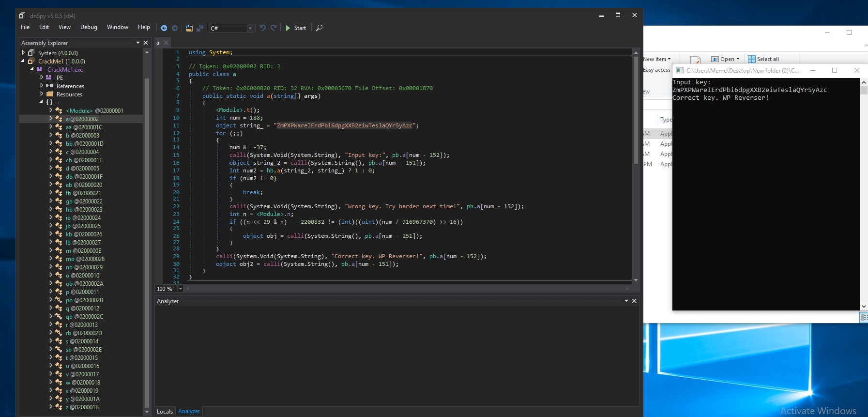Click the Navigate Forward arrow in dnSpy toolbar
868x417 pixels.
coord(175,28)
